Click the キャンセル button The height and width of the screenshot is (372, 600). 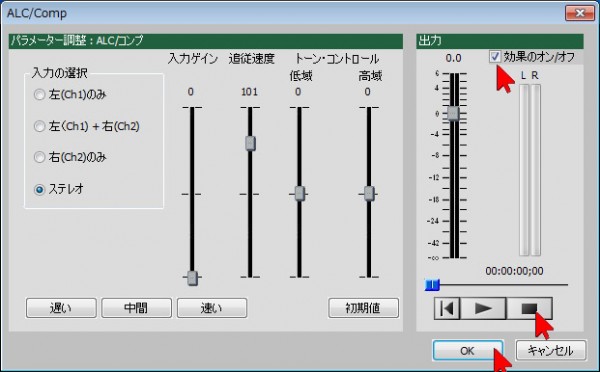(x=551, y=351)
